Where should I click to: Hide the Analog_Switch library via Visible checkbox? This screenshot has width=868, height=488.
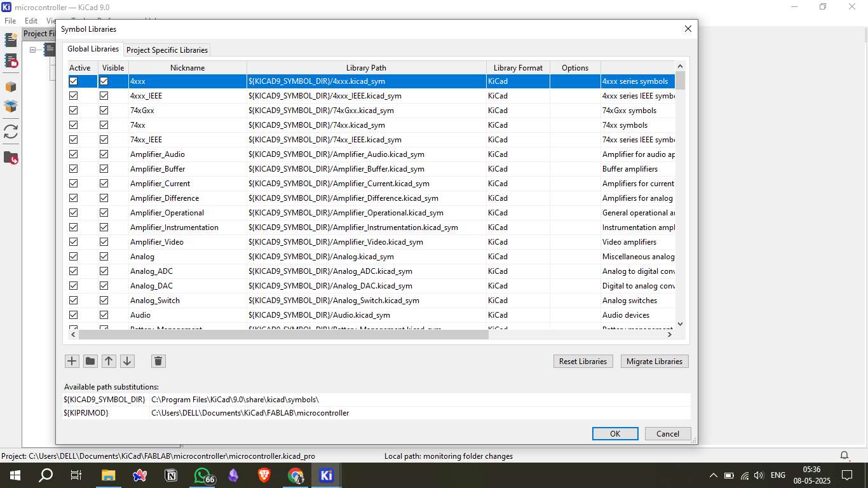[104, 301]
